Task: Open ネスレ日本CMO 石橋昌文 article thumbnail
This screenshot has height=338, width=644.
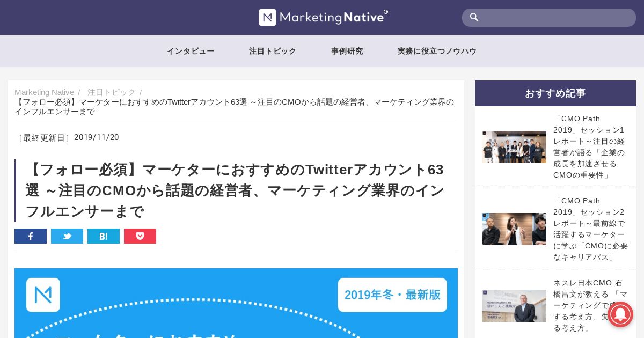Action: [x=514, y=306]
